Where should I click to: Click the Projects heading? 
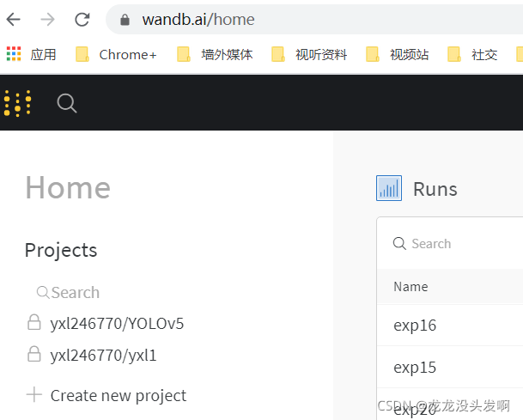tap(61, 250)
